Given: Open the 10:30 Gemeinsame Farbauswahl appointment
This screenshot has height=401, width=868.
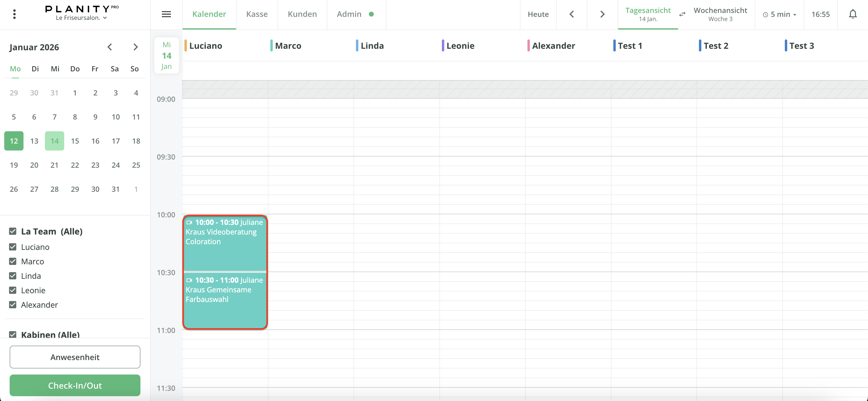Looking at the screenshot, I should click(225, 300).
